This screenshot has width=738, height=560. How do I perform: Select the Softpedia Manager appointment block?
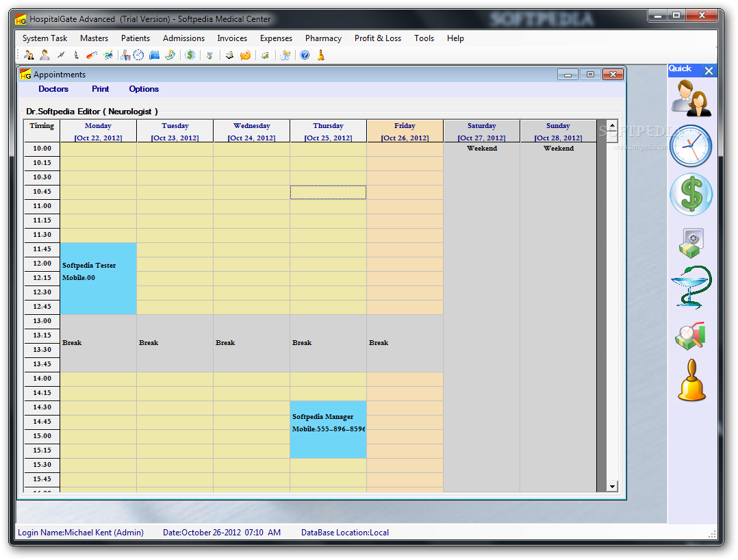(x=328, y=430)
